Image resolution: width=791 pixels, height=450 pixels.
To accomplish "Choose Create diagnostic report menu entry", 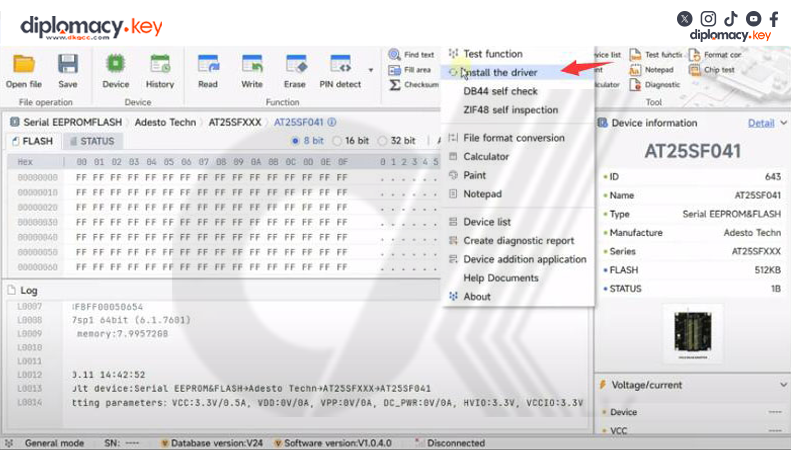I will tap(518, 241).
